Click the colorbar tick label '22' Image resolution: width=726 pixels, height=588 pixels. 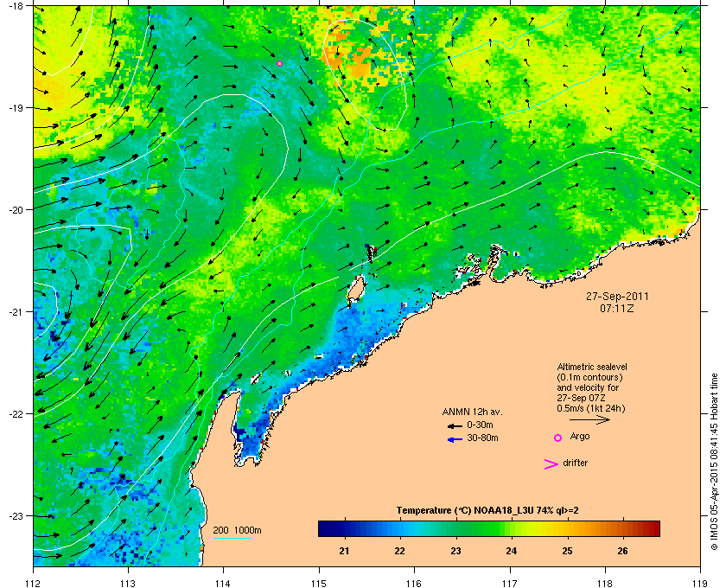point(399,551)
